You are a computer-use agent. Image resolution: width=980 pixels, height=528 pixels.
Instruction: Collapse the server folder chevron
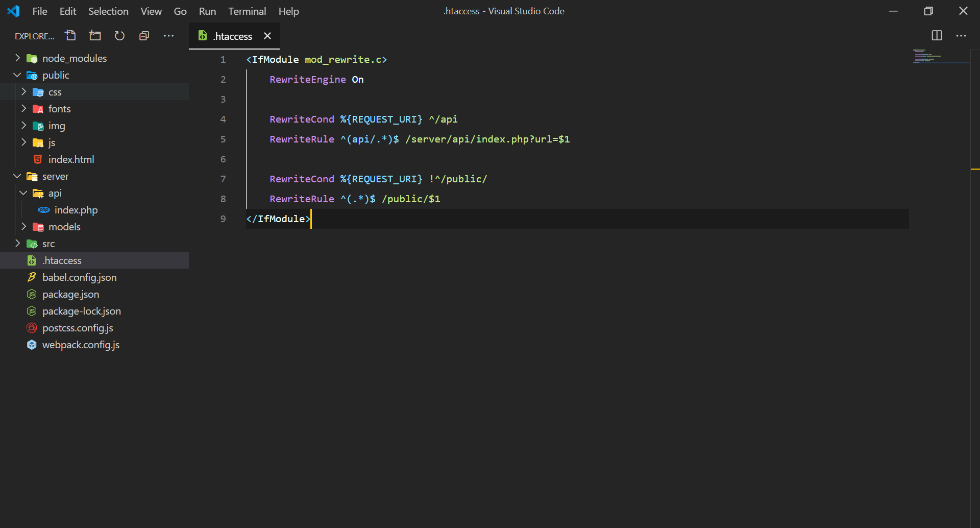[x=17, y=176]
